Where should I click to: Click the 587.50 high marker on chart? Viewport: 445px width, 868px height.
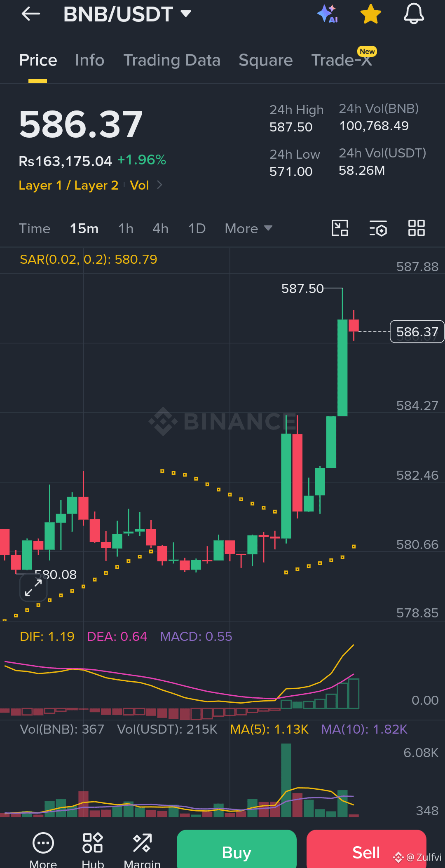(x=303, y=289)
